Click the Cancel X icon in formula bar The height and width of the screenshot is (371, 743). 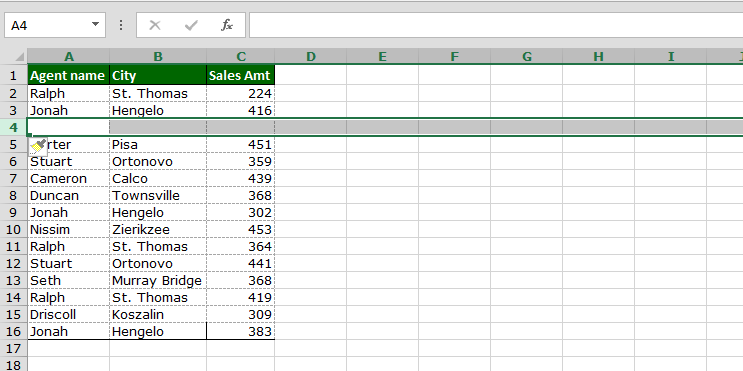[x=155, y=25]
